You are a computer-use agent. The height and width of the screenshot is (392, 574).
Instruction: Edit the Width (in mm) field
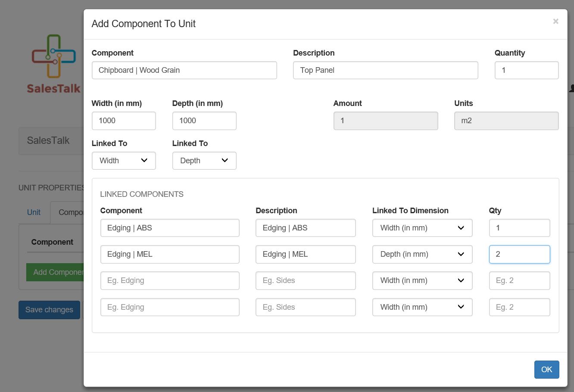pyautogui.click(x=124, y=121)
